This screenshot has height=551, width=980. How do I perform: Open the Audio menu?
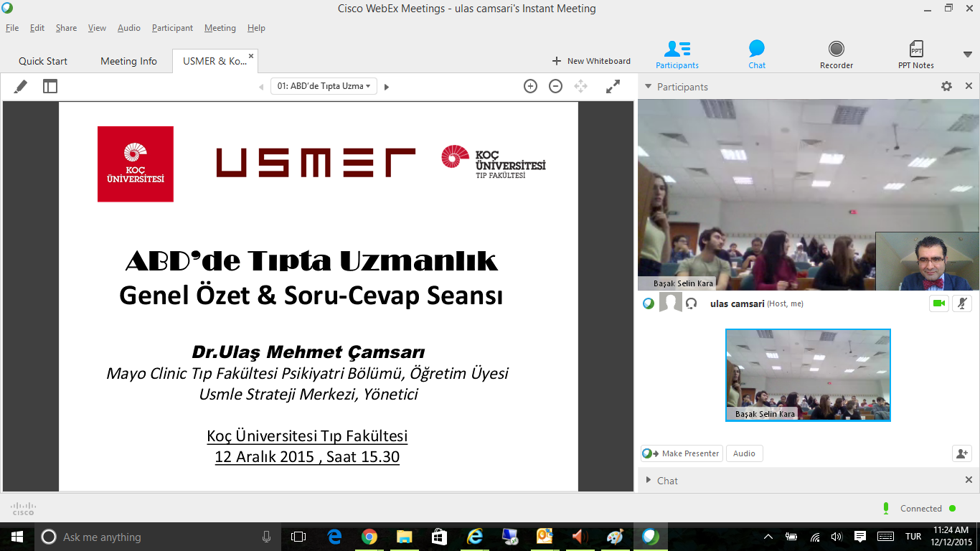pos(129,28)
